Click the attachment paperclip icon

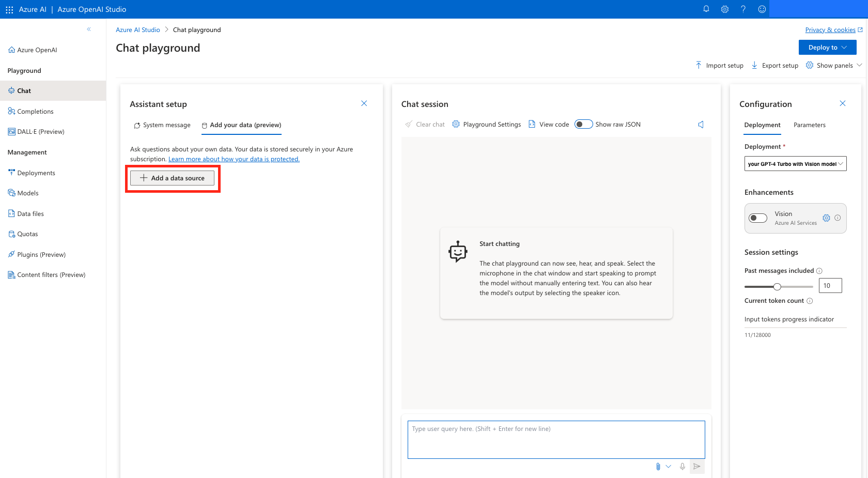coord(658,467)
